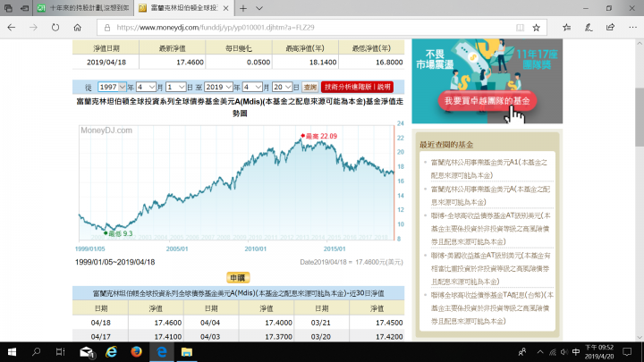
Task: Open the start year 1997 dropdown
Action: tap(112, 87)
